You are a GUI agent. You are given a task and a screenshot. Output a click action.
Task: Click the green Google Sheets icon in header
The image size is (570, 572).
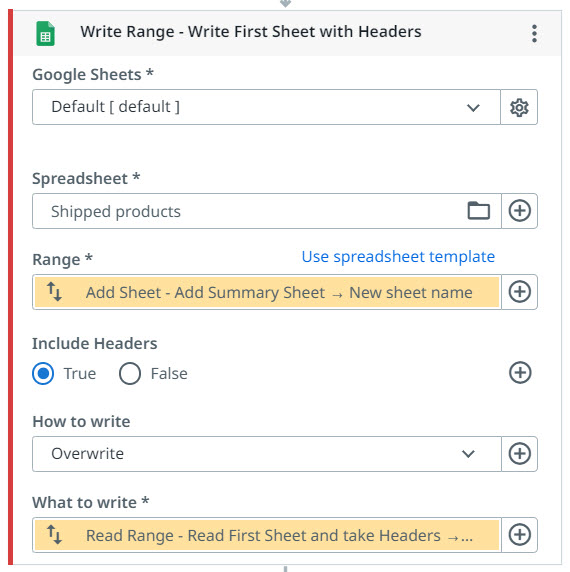pyautogui.click(x=46, y=34)
